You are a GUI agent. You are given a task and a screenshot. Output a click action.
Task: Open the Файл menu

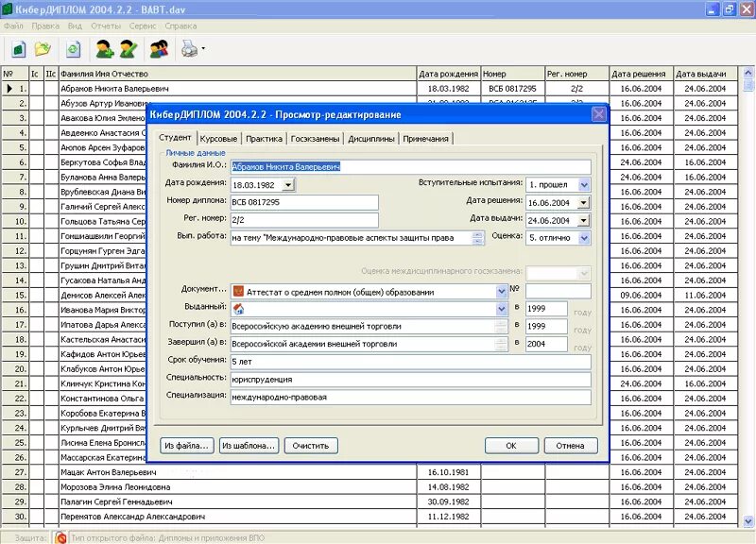click(13, 26)
